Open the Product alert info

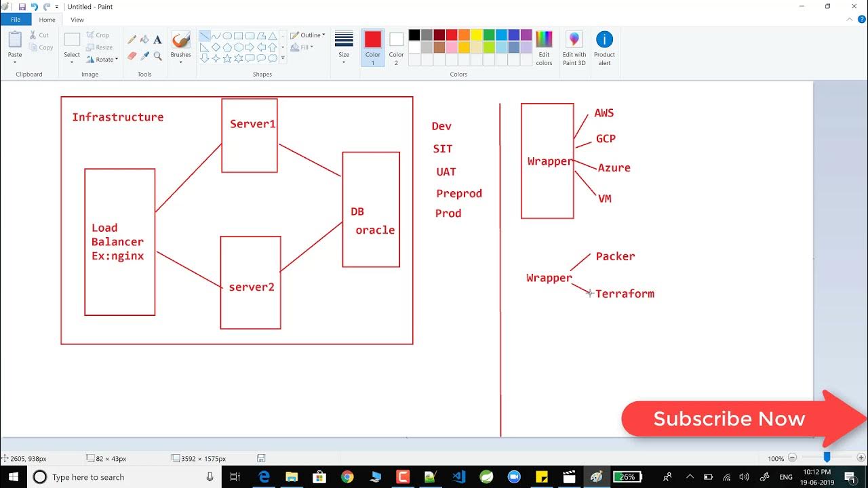(x=604, y=47)
